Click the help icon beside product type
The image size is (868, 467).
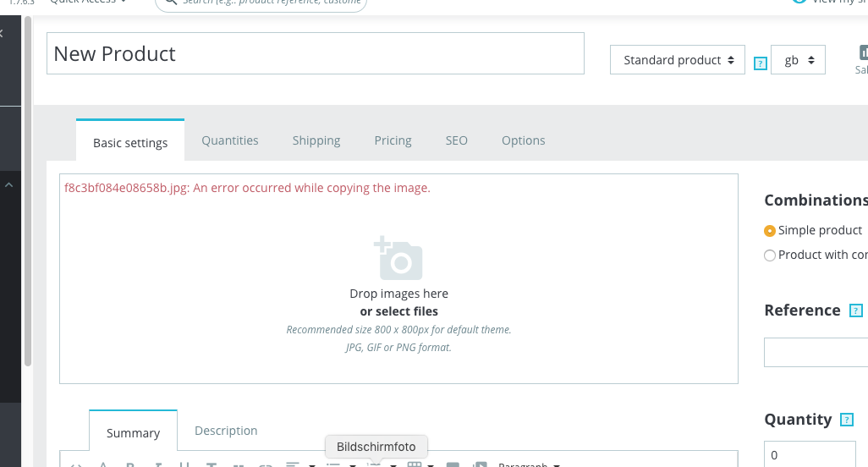[760, 63]
